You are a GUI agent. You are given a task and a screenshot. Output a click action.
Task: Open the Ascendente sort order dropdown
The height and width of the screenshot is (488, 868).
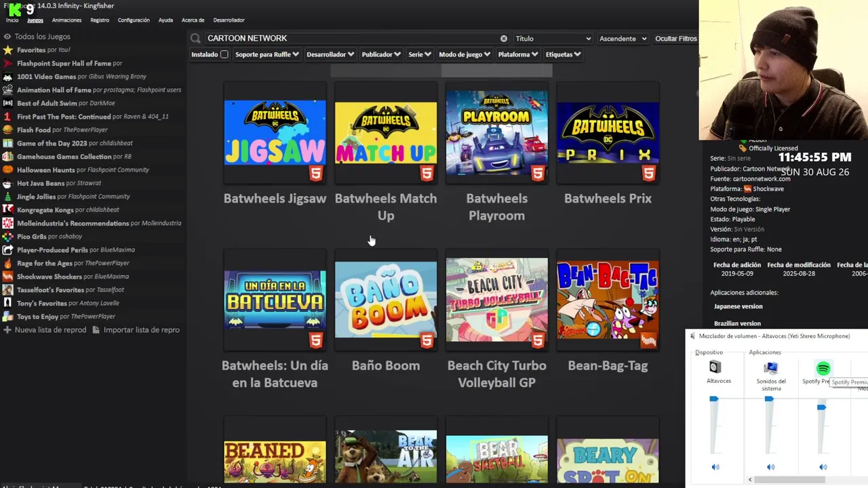pos(623,39)
